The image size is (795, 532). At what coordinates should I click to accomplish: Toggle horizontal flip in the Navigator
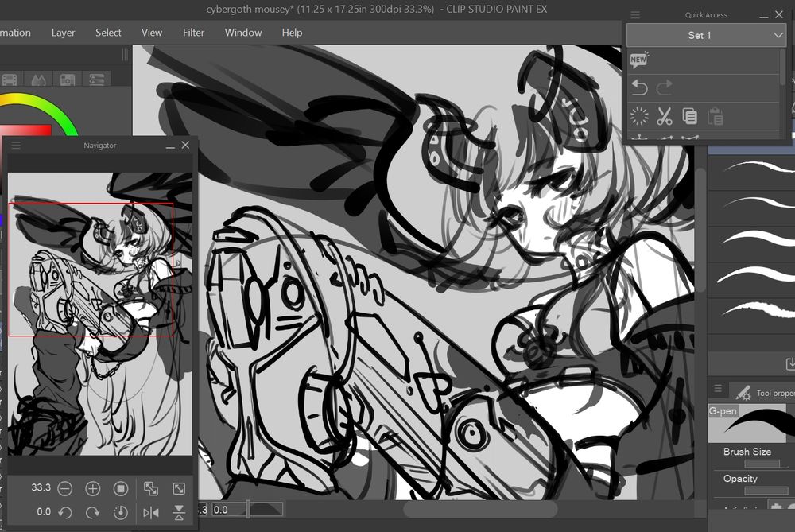pos(150,512)
